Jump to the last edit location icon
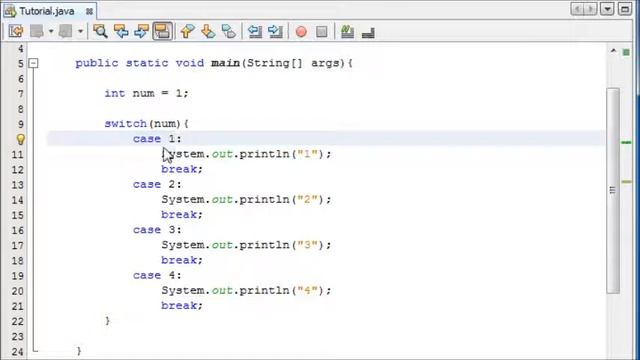Image resolution: width=640 pixels, height=360 pixels. point(16,31)
